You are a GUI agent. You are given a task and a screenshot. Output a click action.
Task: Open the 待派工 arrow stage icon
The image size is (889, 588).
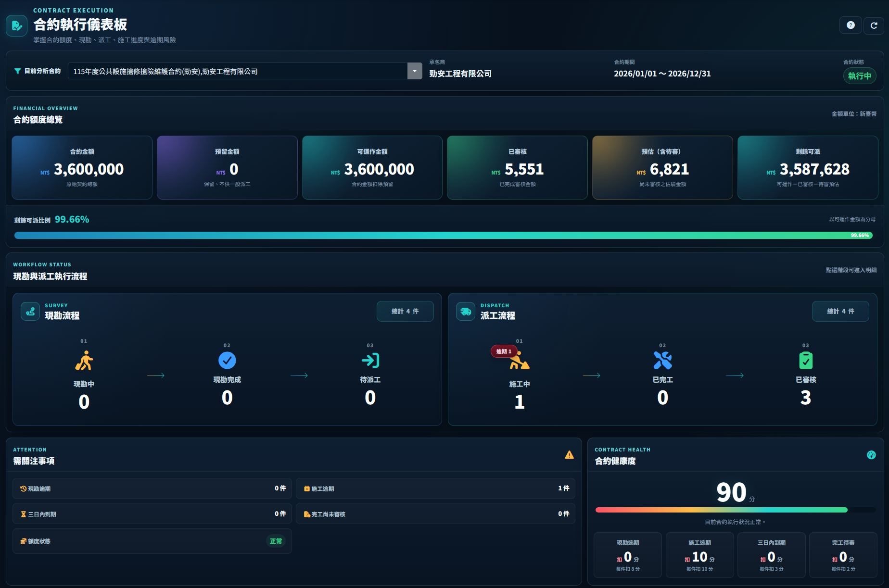(370, 360)
